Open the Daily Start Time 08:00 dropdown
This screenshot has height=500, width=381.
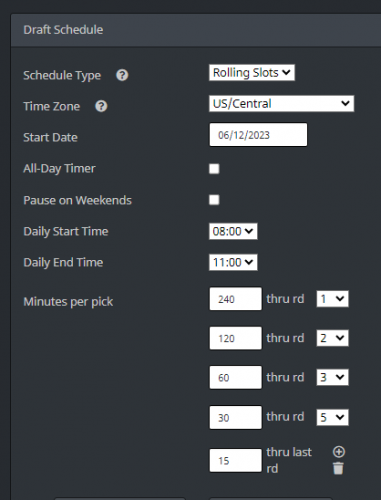233,231
